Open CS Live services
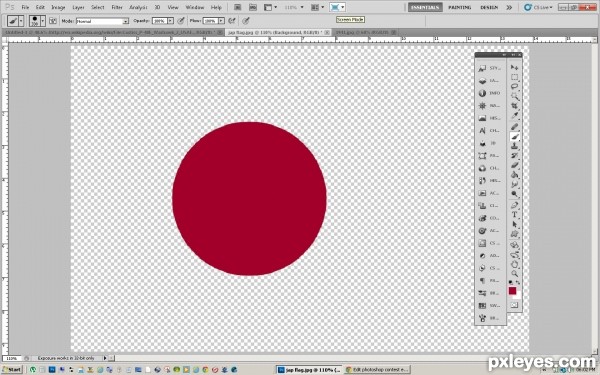Viewport: 600px width, 375px height. click(538, 7)
